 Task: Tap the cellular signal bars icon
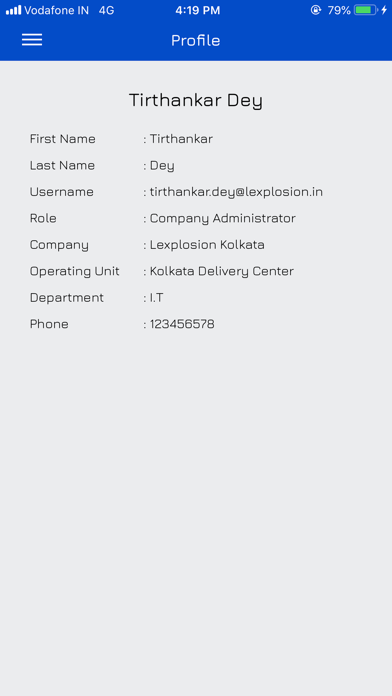click(13, 10)
